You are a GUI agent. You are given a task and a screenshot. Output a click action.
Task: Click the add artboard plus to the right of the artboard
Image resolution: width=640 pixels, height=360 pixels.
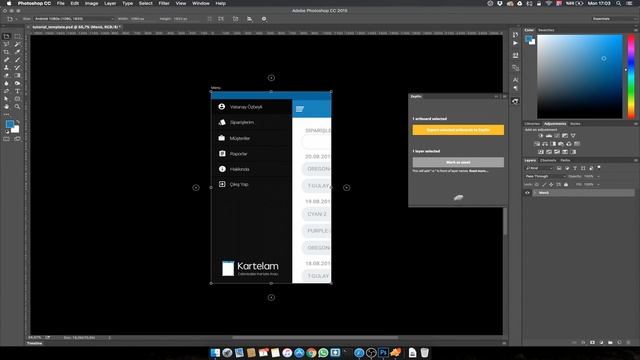point(346,188)
